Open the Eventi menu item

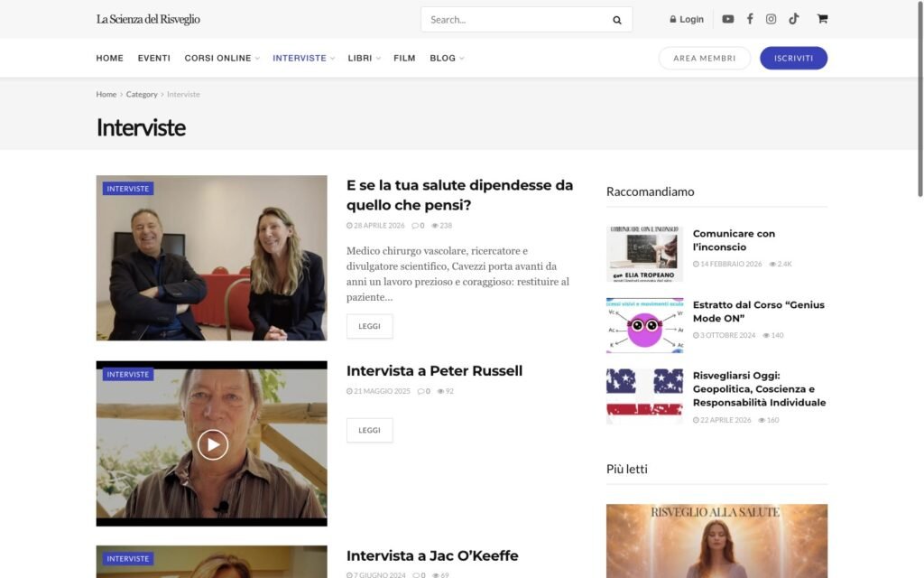(x=153, y=59)
